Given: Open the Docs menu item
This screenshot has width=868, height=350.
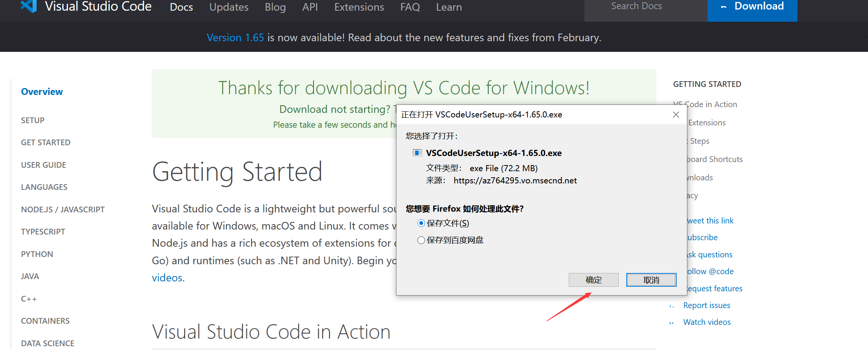Looking at the screenshot, I should coord(181,7).
